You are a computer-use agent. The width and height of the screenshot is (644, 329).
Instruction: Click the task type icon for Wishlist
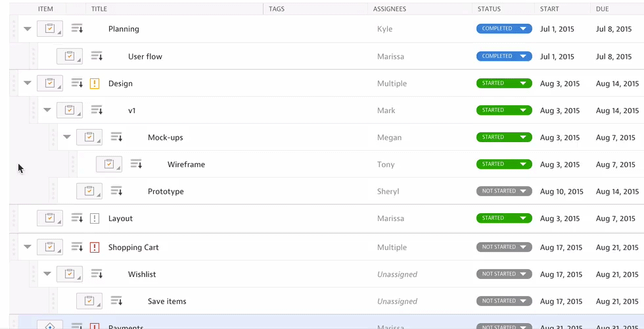70,274
